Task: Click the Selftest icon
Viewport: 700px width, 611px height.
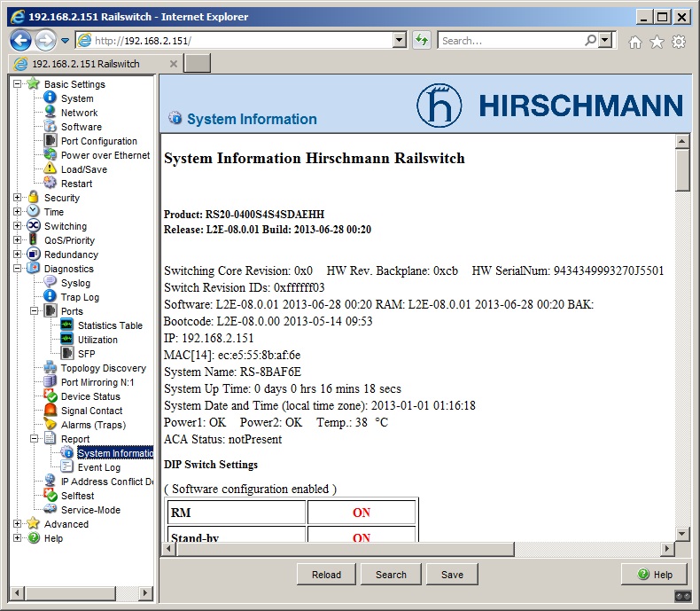Action: click(51, 496)
